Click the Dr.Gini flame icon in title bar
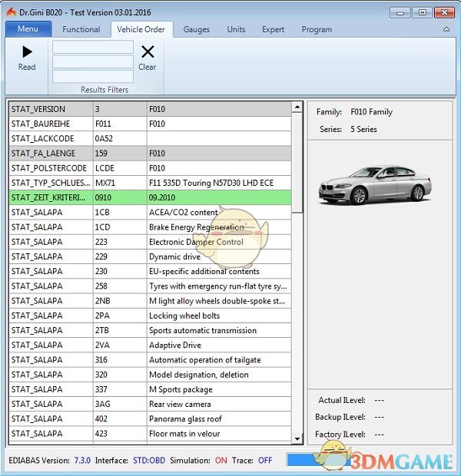 pos(12,12)
